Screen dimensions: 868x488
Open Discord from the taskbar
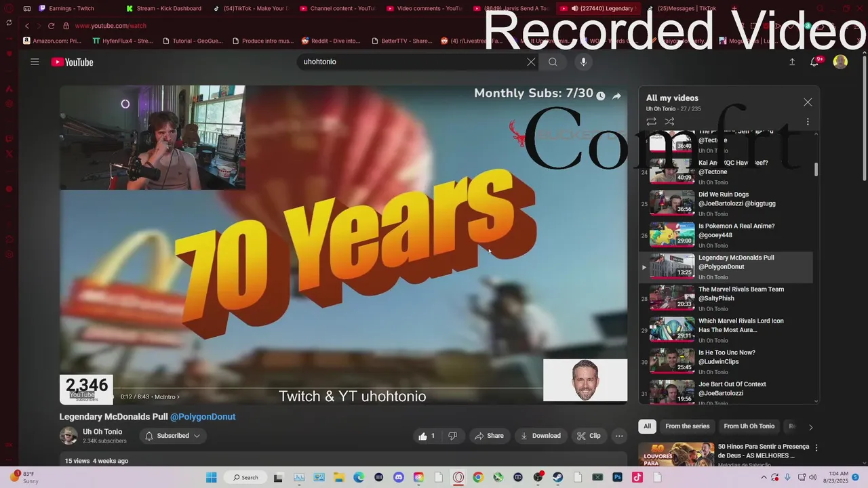click(x=399, y=477)
